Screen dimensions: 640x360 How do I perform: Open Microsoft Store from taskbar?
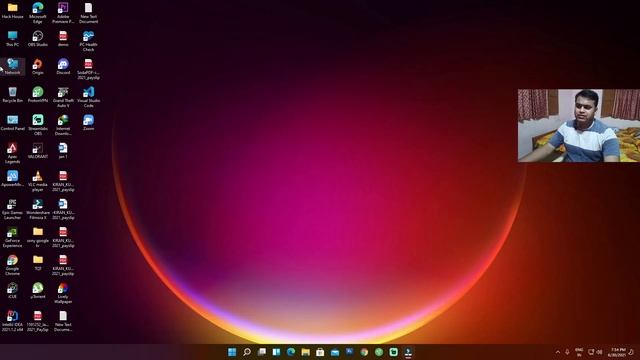click(320, 352)
